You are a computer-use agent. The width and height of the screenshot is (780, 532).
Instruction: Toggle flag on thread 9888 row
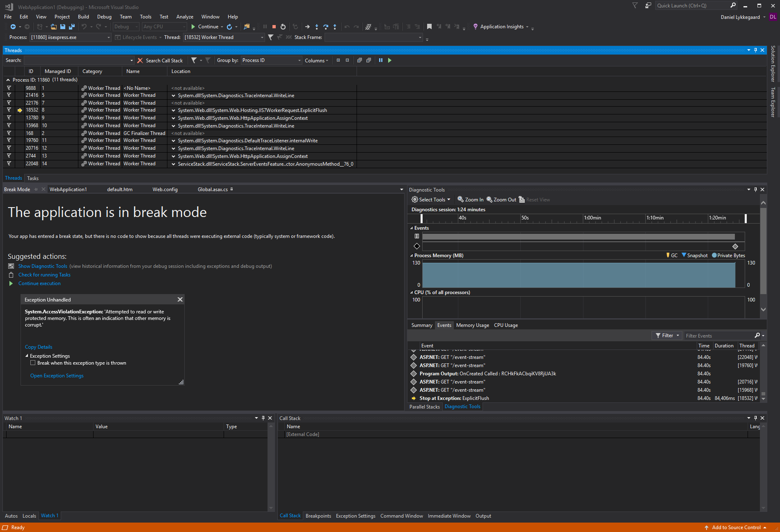coord(9,88)
